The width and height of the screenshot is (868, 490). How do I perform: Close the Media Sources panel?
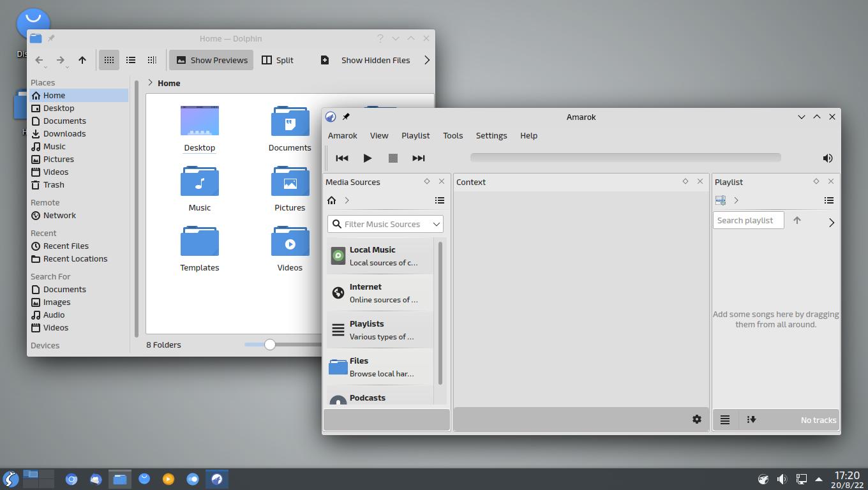point(442,182)
